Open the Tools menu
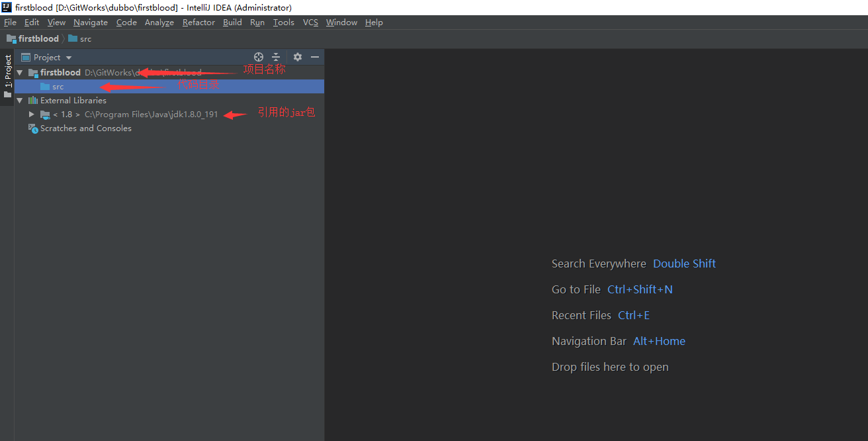 pyautogui.click(x=284, y=22)
